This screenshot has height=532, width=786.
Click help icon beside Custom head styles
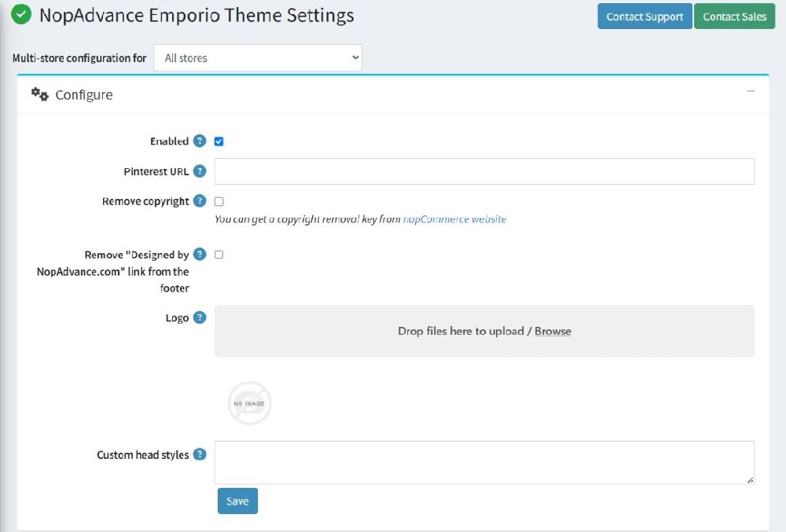coord(200,454)
